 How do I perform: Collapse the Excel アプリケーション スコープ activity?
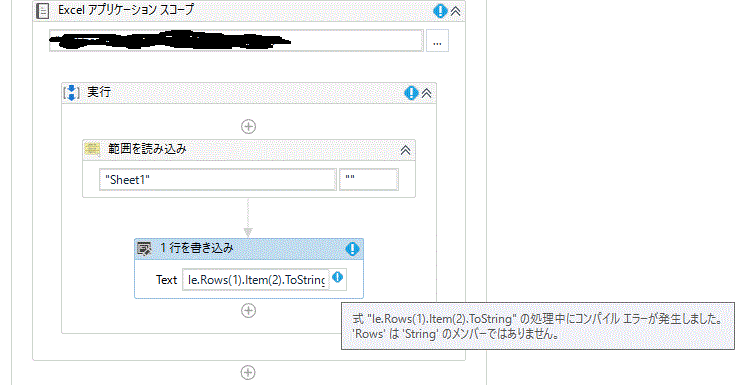pyautogui.click(x=456, y=11)
